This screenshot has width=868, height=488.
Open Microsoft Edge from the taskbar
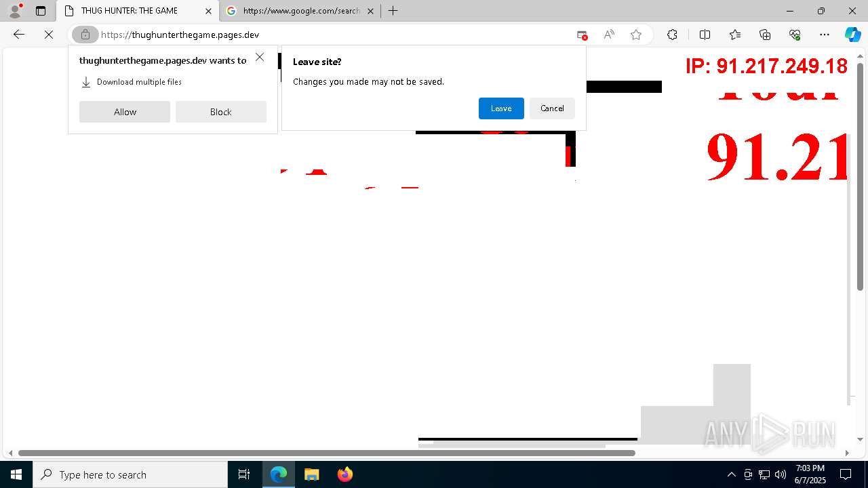click(x=279, y=474)
